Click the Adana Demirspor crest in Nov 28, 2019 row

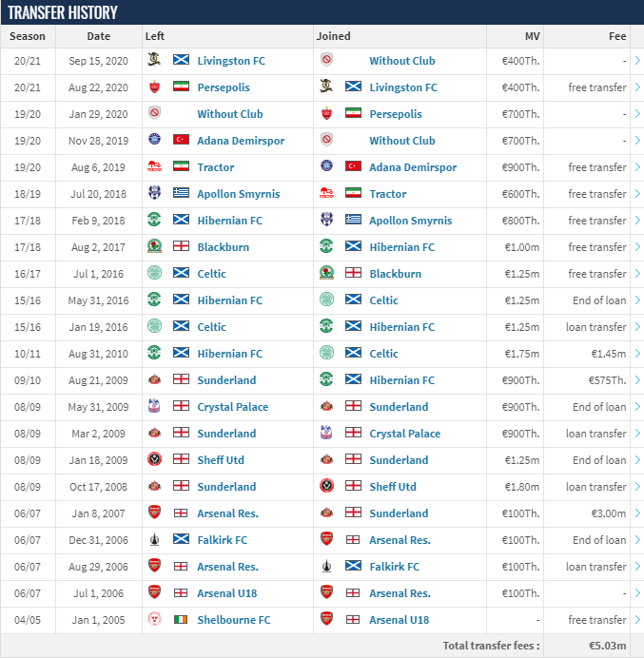pos(154,140)
